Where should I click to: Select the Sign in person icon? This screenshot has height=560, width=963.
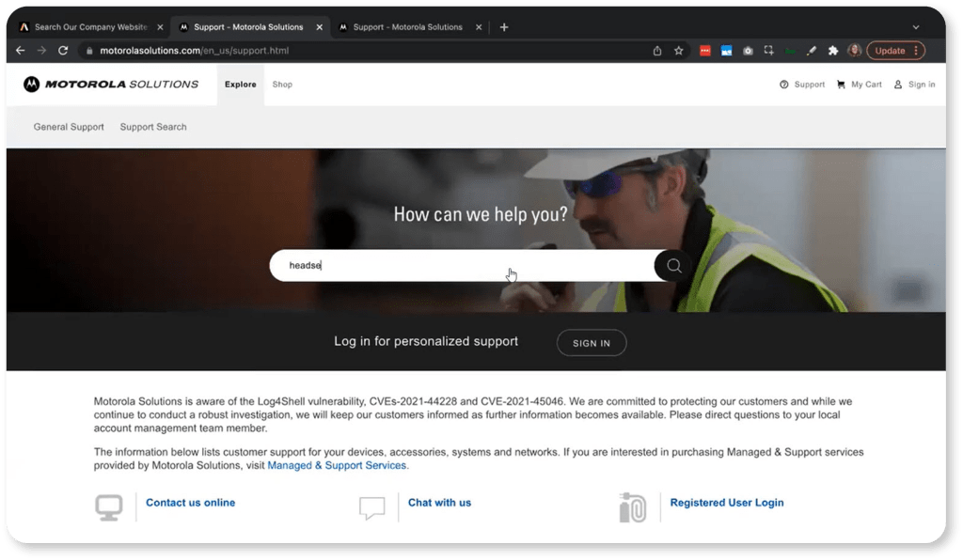point(897,85)
